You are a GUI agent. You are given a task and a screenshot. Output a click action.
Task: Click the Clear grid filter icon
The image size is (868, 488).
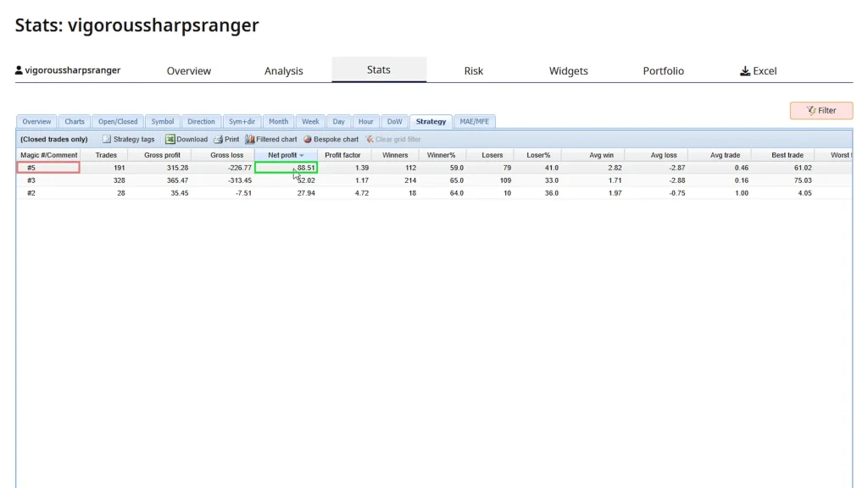tap(370, 139)
